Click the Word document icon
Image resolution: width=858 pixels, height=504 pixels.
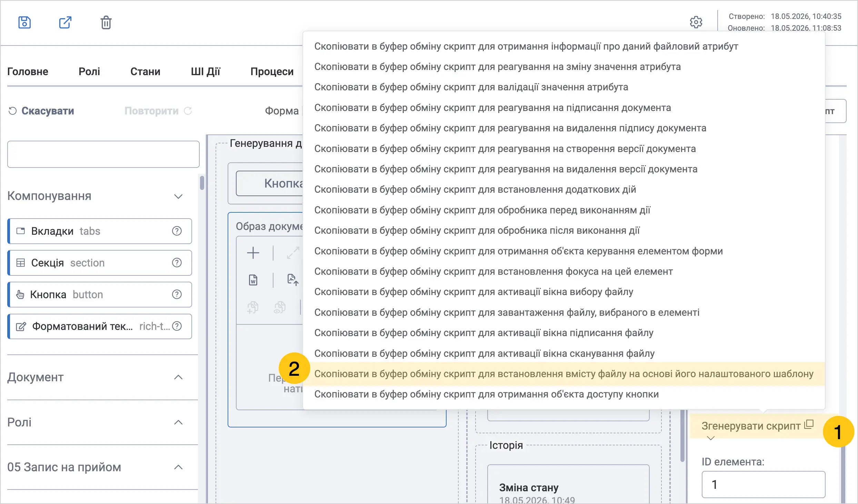point(253,280)
